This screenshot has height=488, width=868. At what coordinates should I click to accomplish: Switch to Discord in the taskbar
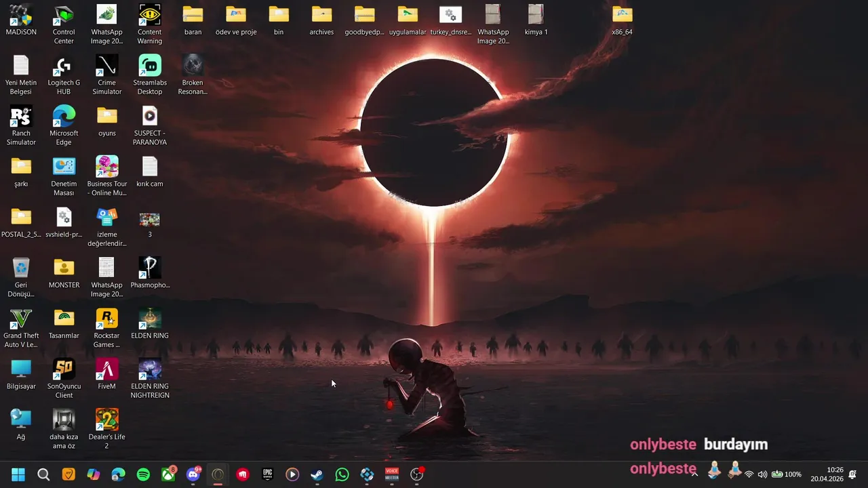[x=193, y=474]
